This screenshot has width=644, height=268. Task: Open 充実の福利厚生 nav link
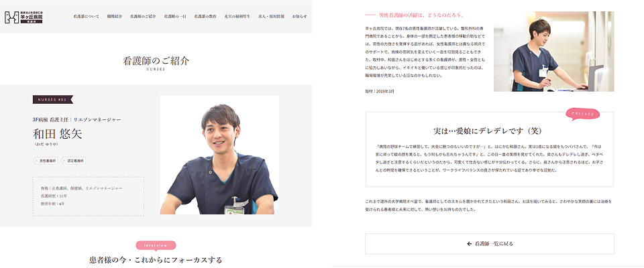[x=237, y=15]
